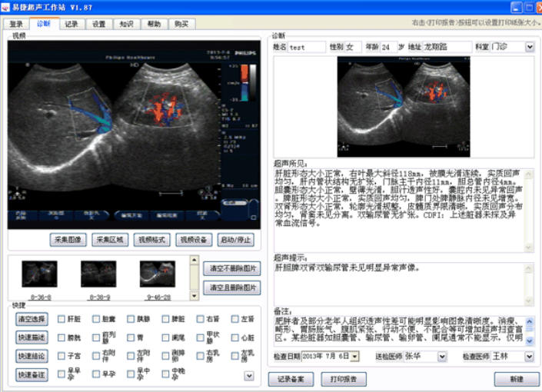Check the 甲状腺 checkbox

[x=200, y=337]
